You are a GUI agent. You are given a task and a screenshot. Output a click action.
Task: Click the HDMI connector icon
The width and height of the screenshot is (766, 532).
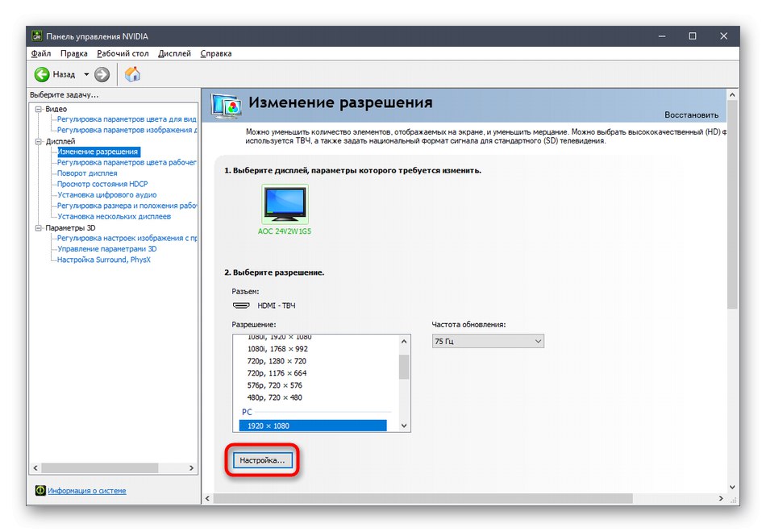pos(241,305)
